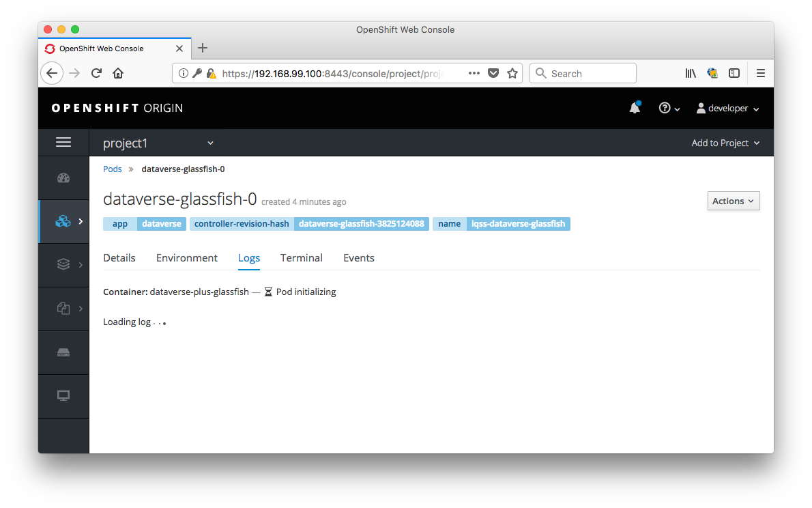Open the help question mark menu
812x508 pixels.
[x=669, y=108]
